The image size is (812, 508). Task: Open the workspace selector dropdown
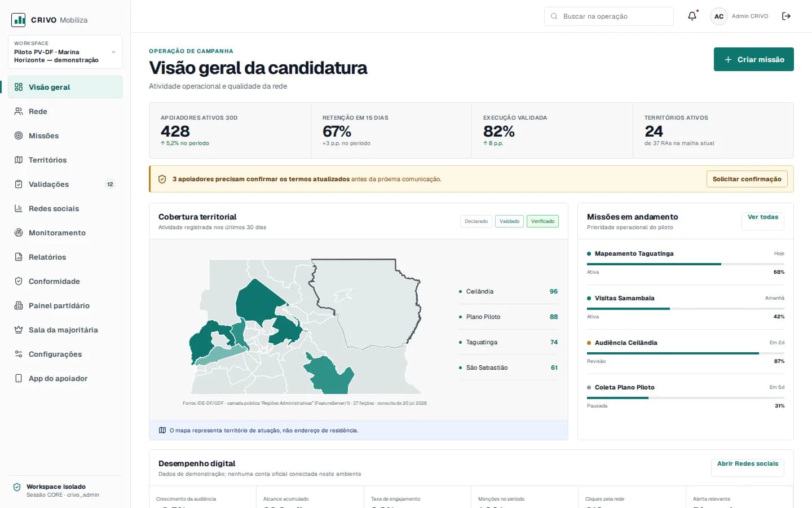tap(65, 52)
